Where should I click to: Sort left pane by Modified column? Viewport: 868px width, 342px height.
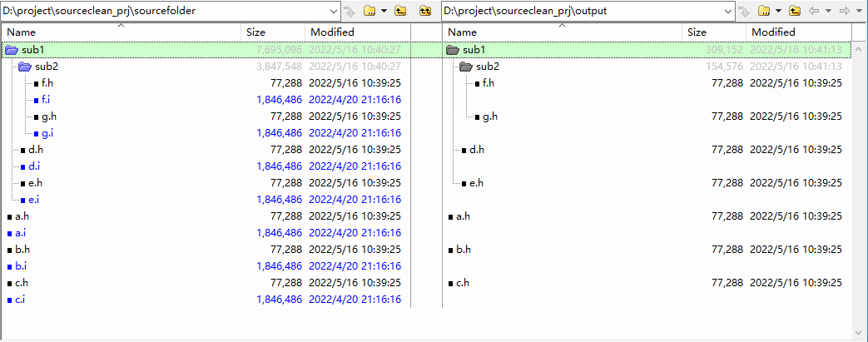[x=333, y=32]
